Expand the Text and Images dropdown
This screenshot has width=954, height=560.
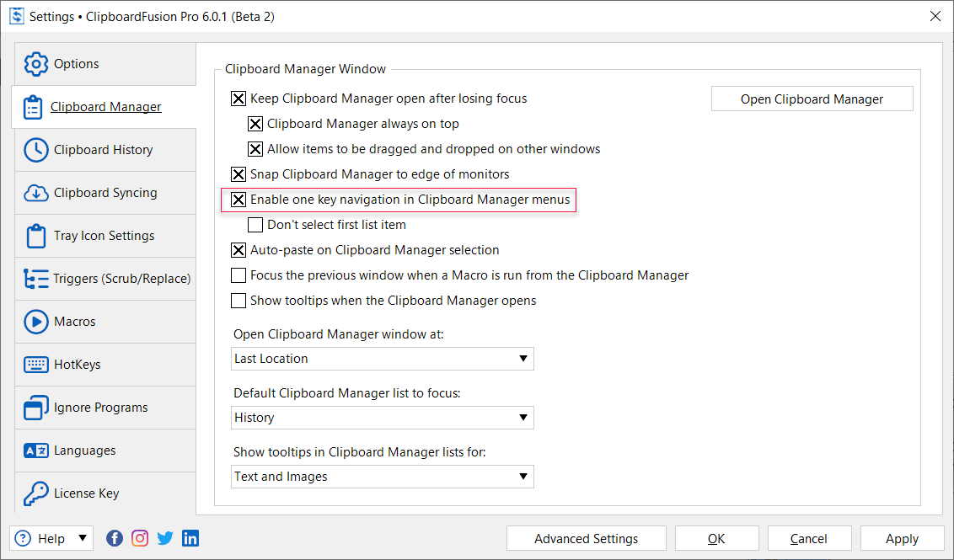tap(383, 477)
